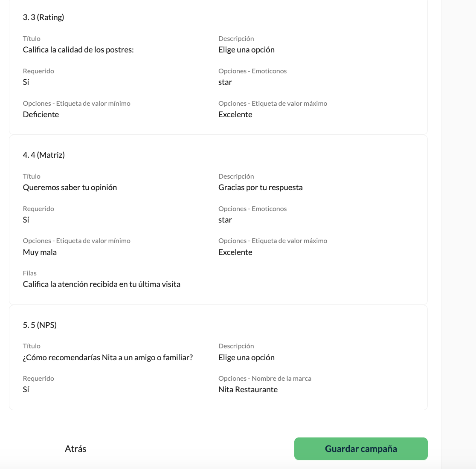Go back with the Atrás button
The height and width of the screenshot is (469, 476).
(x=75, y=449)
